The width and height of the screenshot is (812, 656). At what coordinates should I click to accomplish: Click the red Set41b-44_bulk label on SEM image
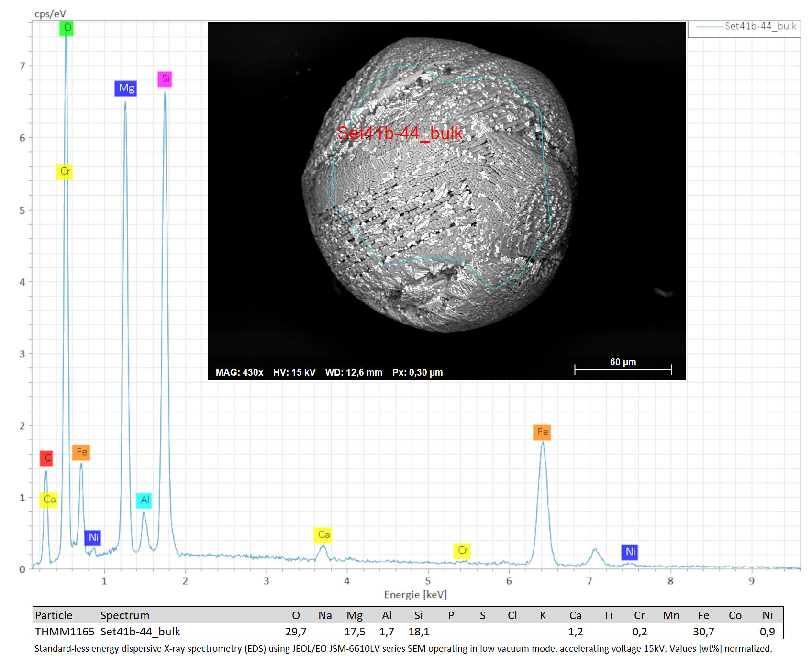point(400,133)
